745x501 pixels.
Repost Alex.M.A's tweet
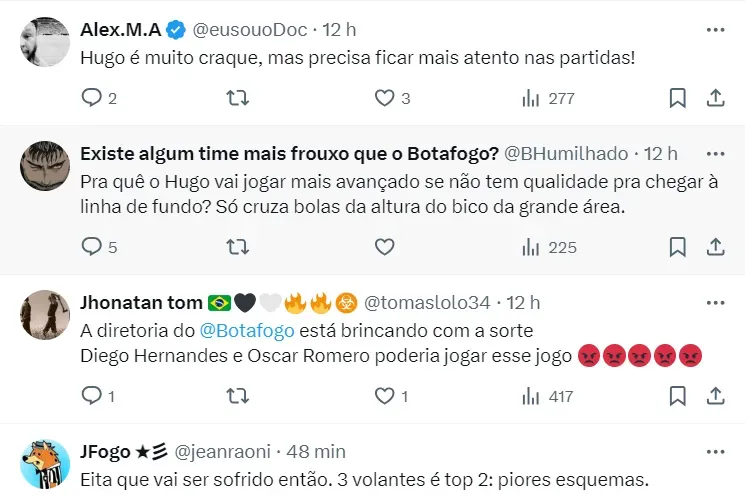237,98
